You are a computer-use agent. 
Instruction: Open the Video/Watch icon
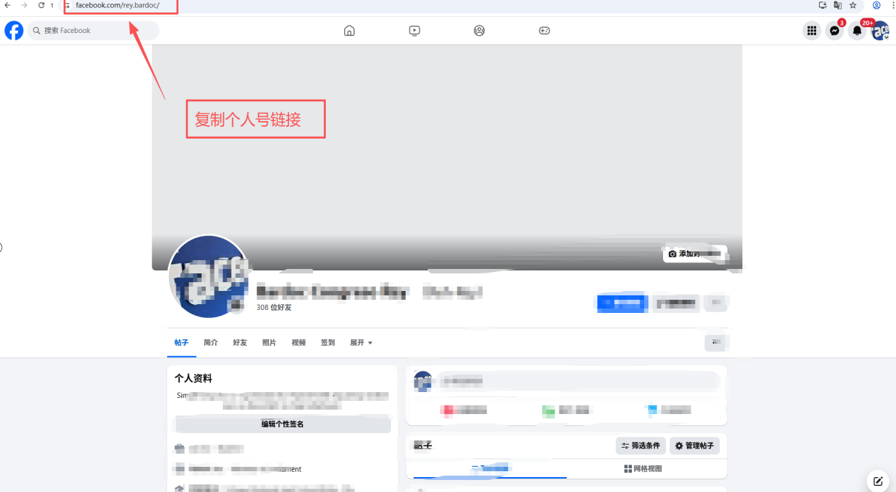click(x=414, y=31)
